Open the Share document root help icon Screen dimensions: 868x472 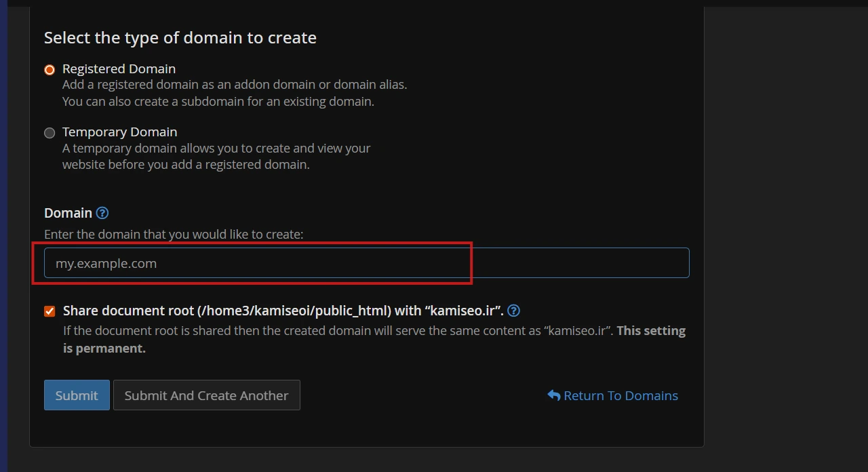pos(514,311)
